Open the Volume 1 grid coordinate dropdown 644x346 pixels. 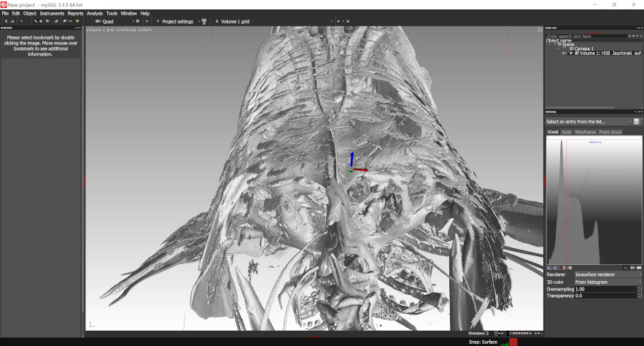[x=273, y=21]
